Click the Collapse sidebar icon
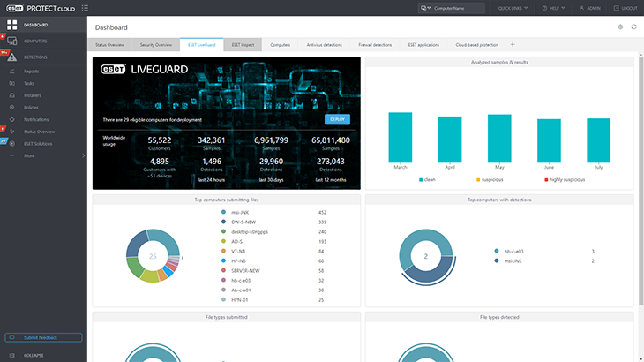The width and height of the screenshot is (644, 362). 12,356
